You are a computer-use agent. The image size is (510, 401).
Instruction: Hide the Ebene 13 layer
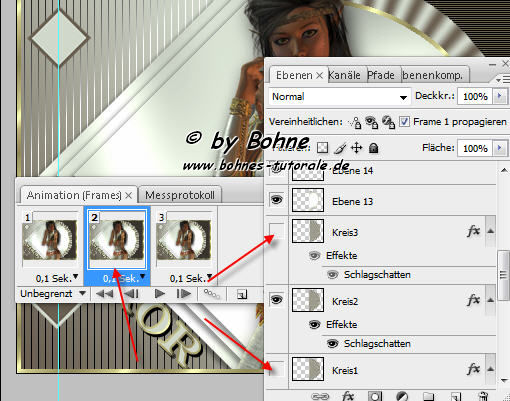coord(277,200)
